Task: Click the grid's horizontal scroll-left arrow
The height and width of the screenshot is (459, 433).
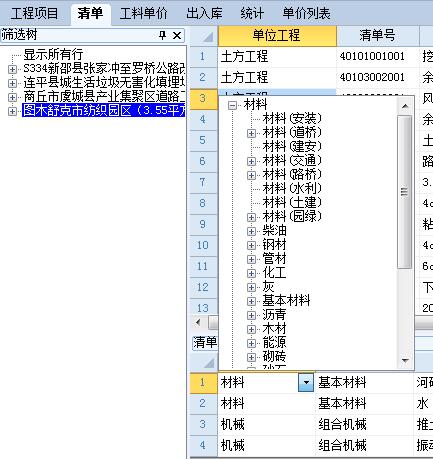Action: [x=199, y=323]
